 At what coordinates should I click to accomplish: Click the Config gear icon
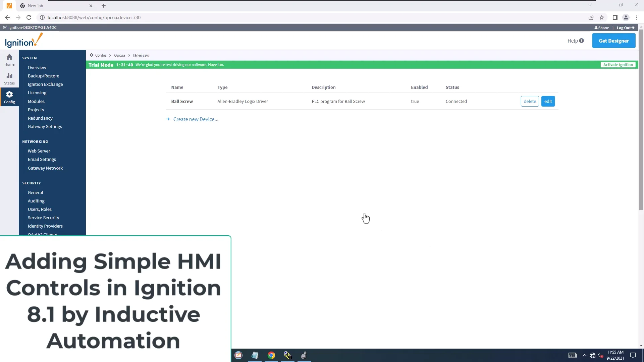tap(9, 95)
